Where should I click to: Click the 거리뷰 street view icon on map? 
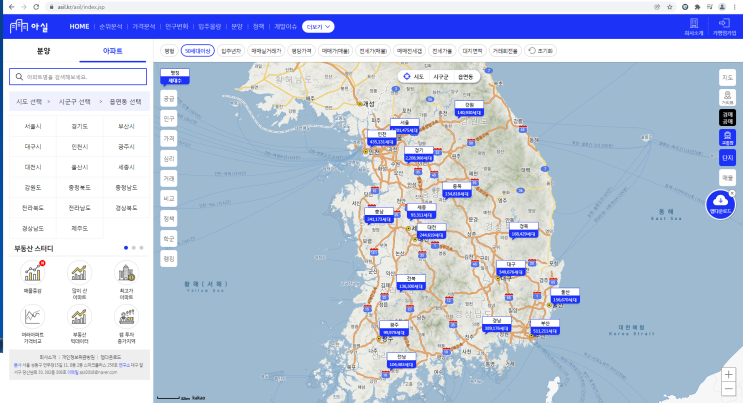727,97
